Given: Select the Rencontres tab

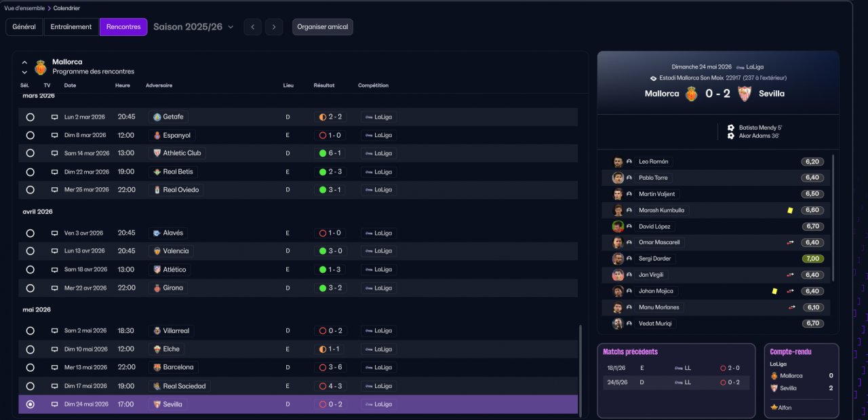Looking at the screenshot, I should click(123, 27).
